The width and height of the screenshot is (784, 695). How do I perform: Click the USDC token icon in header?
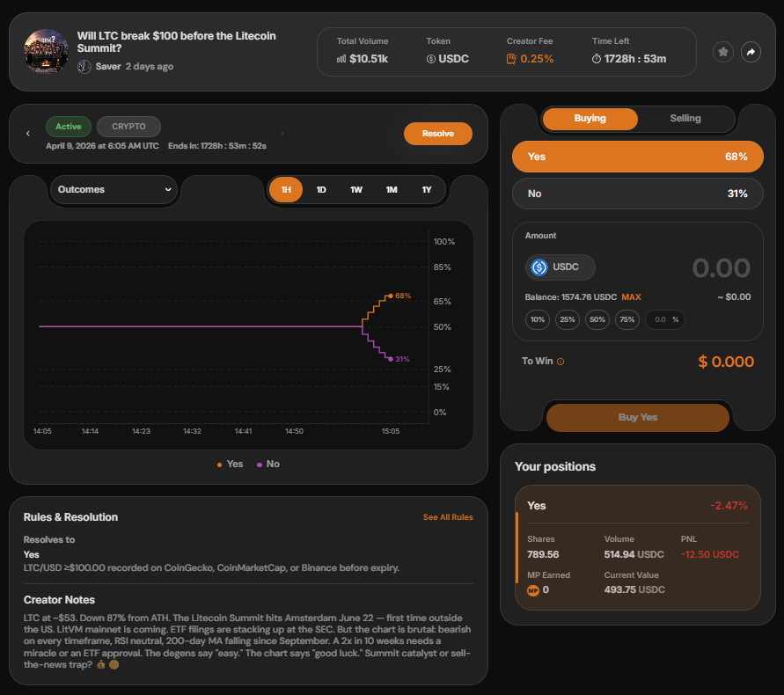pos(431,59)
